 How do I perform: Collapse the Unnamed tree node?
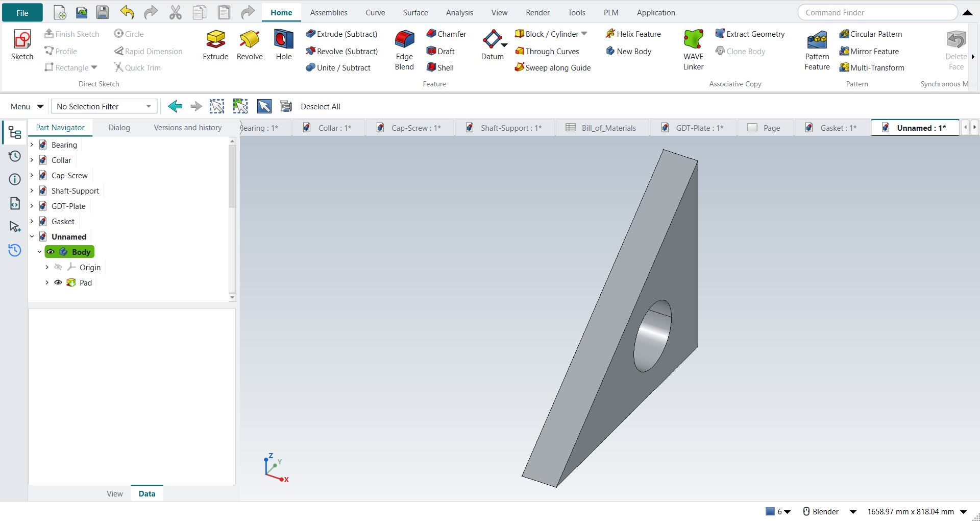[x=32, y=236]
